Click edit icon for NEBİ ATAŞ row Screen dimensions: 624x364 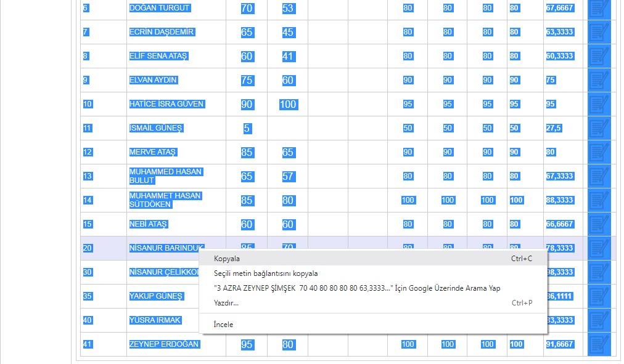tap(598, 224)
